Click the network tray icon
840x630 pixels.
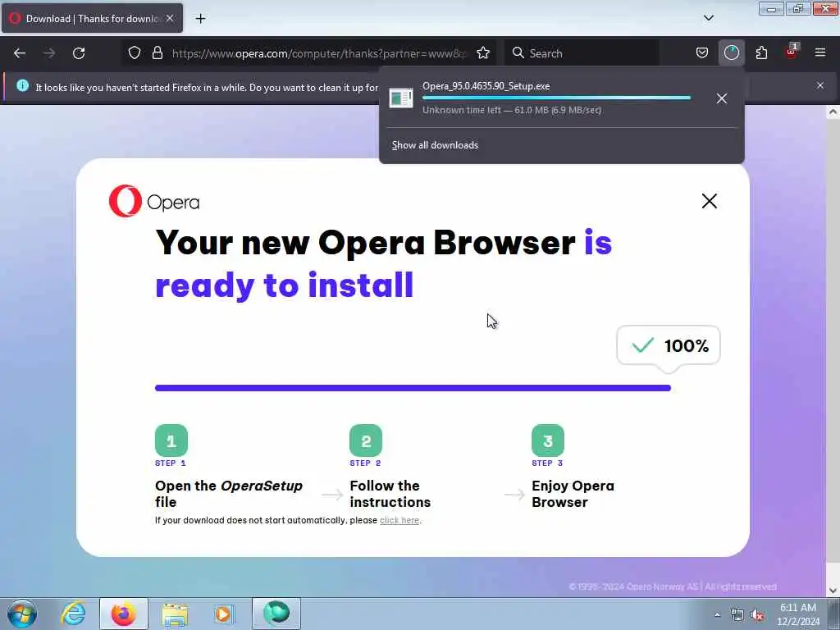click(x=737, y=615)
